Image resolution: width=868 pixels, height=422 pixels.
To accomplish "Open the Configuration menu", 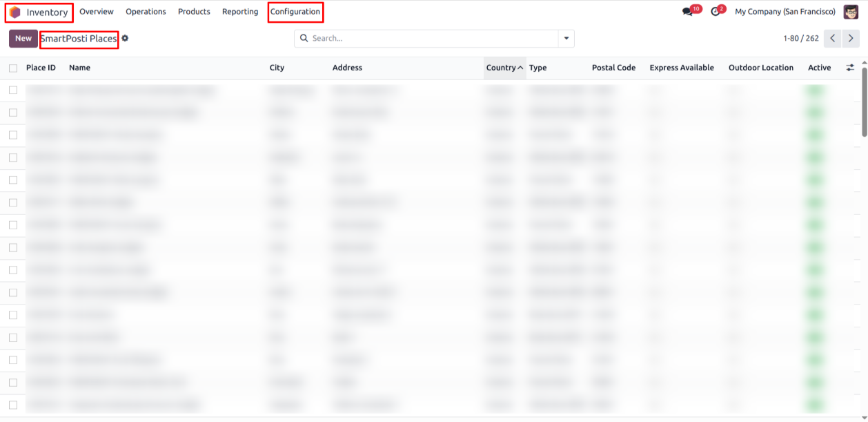I will pyautogui.click(x=295, y=12).
